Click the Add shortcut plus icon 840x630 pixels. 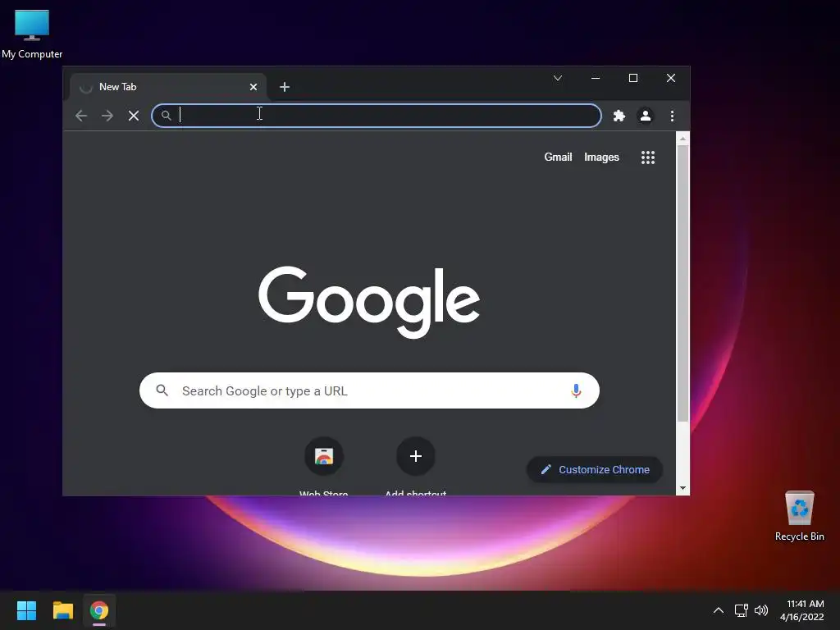pyautogui.click(x=415, y=456)
